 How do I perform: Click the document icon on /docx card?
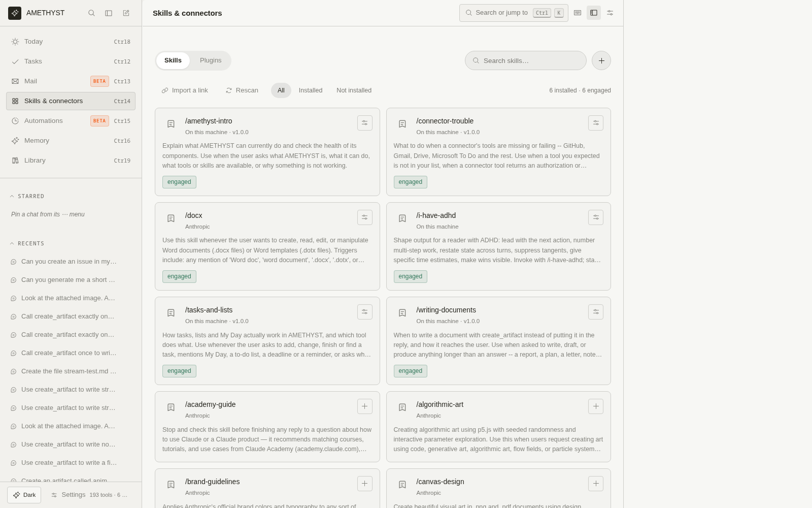(171, 218)
